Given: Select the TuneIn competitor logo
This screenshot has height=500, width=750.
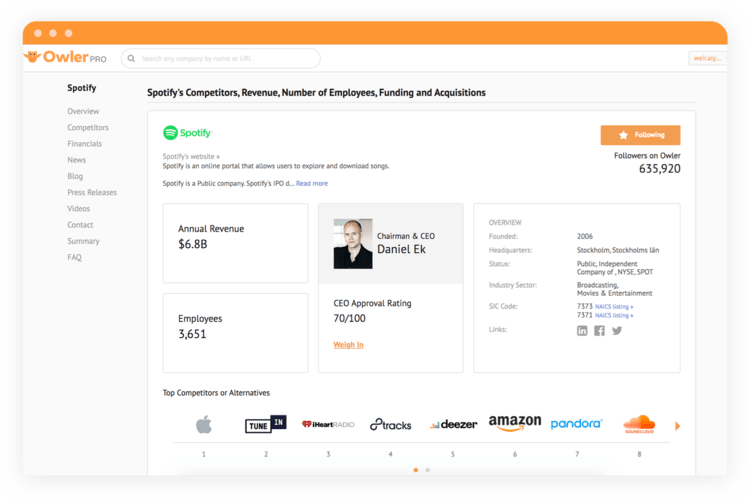Looking at the screenshot, I should [x=265, y=424].
